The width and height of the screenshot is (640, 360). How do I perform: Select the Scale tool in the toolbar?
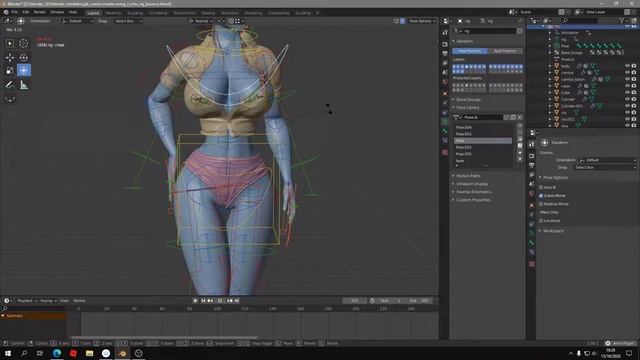point(10,71)
